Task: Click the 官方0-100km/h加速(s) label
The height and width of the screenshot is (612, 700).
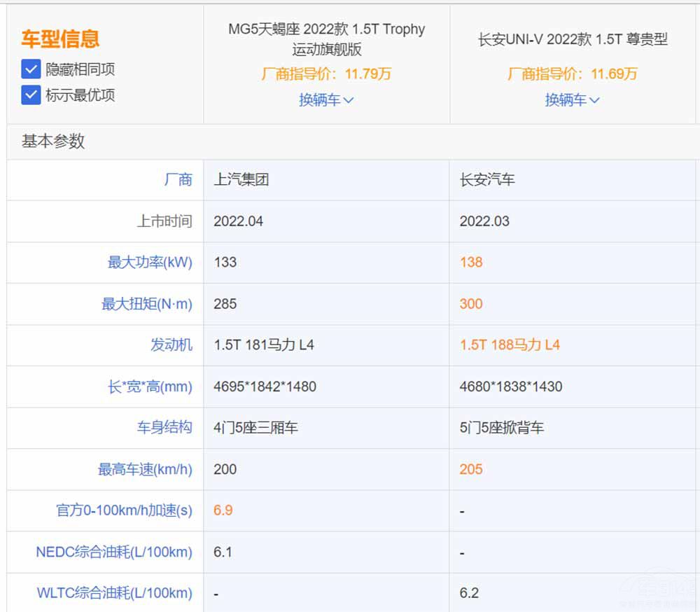Action: [124, 510]
